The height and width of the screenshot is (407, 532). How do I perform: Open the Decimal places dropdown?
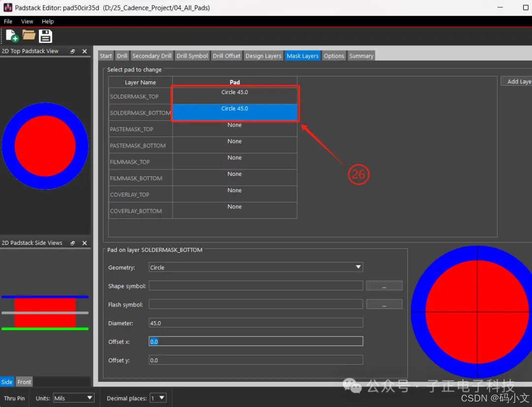click(x=159, y=398)
